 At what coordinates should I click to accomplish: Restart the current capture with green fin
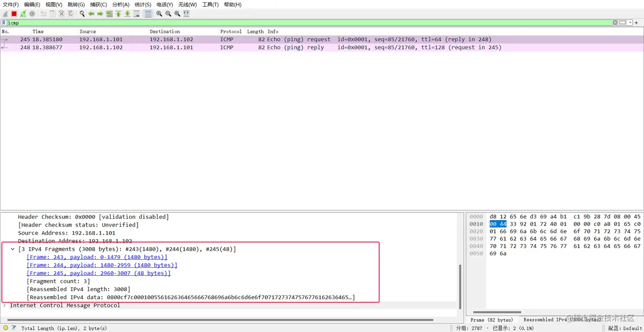point(23,14)
